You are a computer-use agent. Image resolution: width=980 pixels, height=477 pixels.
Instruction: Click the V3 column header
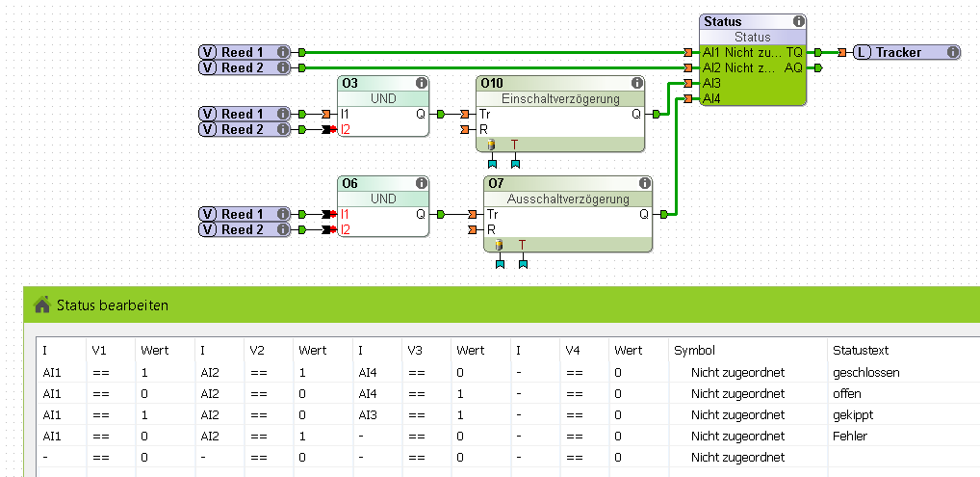click(x=416, y=351)
